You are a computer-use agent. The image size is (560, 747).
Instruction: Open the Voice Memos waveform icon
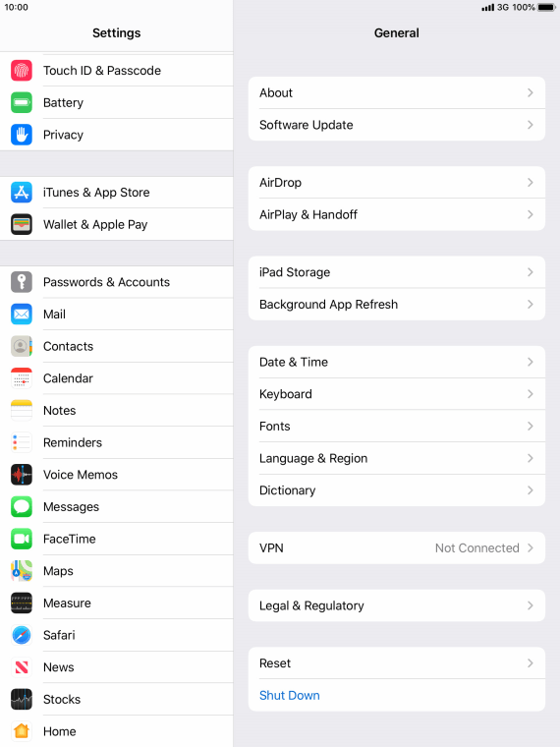tap(22, 475)
